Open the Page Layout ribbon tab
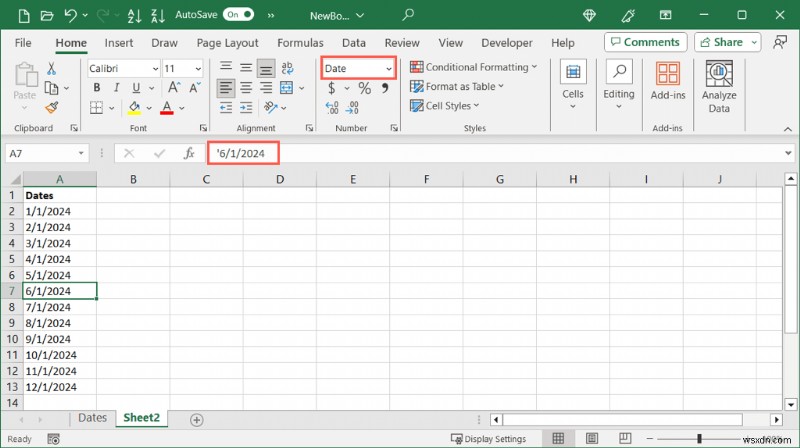 pos(228,43)
